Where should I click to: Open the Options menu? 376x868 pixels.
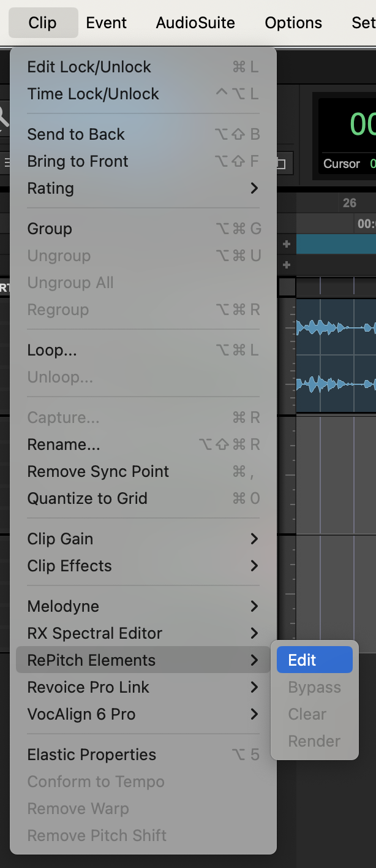[x=293, y=23]
